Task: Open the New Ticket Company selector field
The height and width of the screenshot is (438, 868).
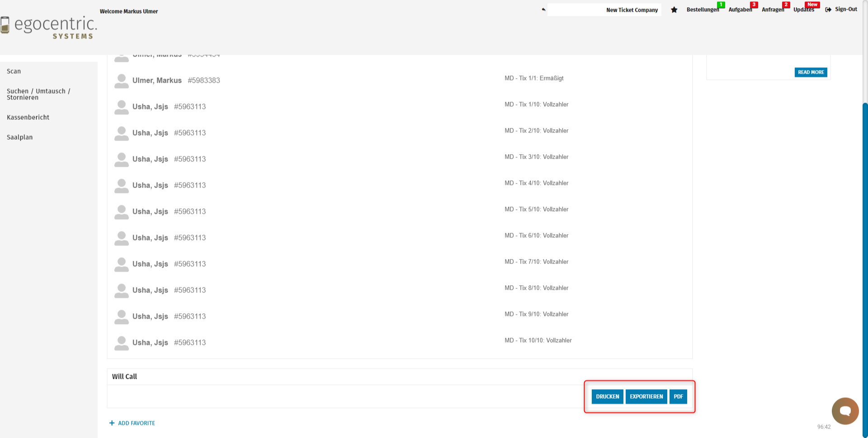Action: point(604,10)
